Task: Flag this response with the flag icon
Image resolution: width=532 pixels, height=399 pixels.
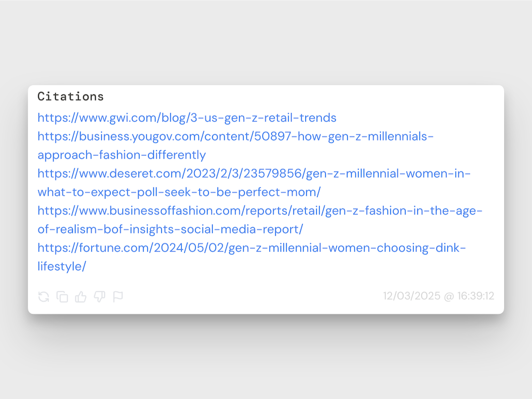Action: point(118,297)
